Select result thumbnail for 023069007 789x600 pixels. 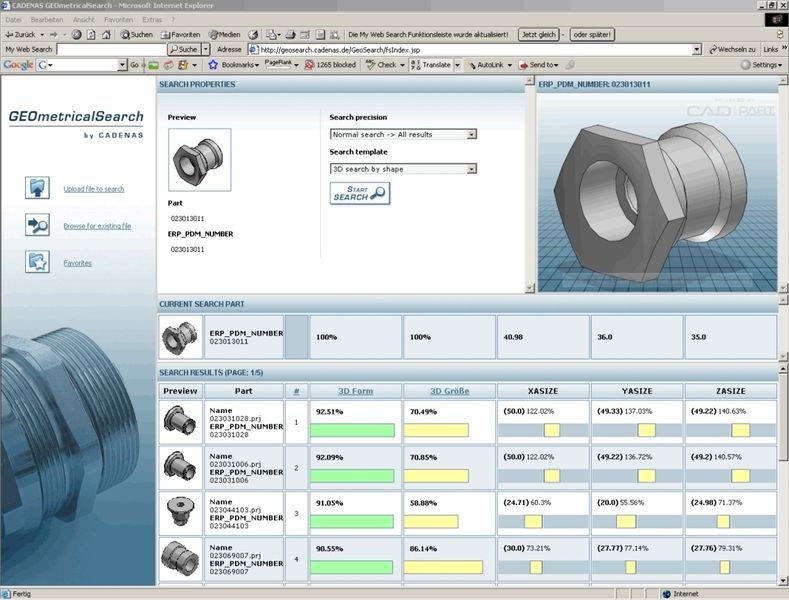(x=180, y=559)
